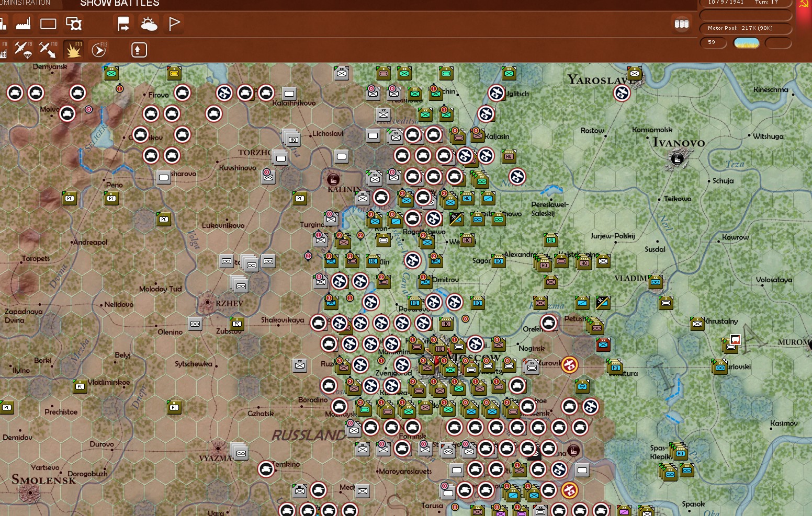Click the Kalinin factory icon
This screenshot has width=812, height=516.
pos(333,179)
